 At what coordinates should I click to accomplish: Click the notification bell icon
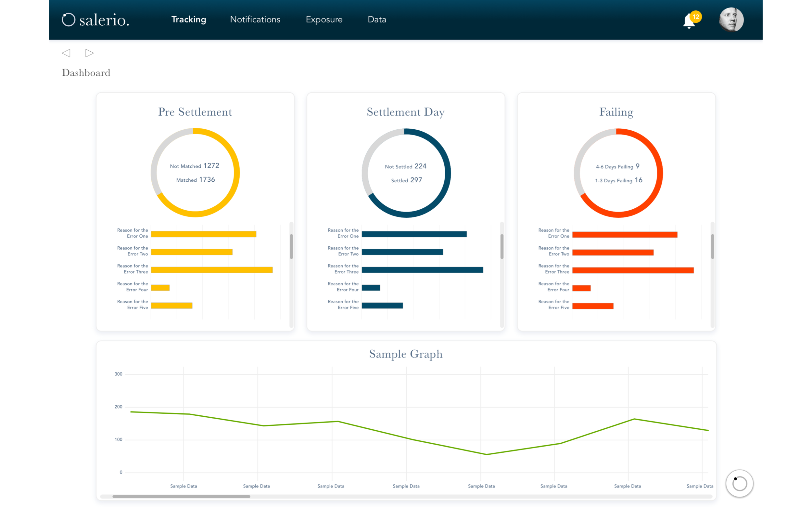pyautogui.click(x=688, y=22)
